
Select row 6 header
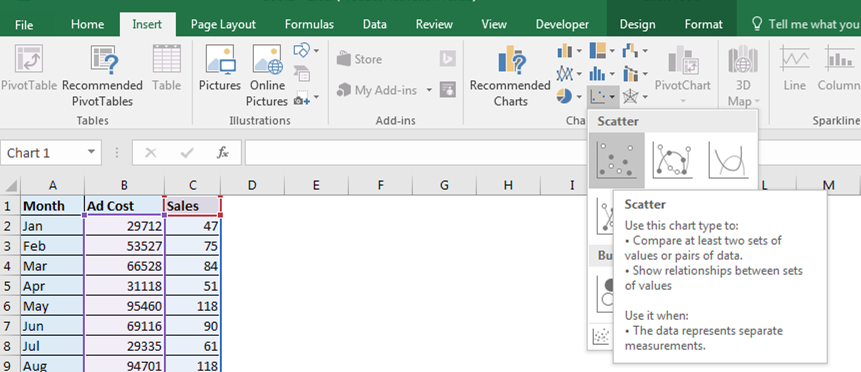tap(10, 306)
